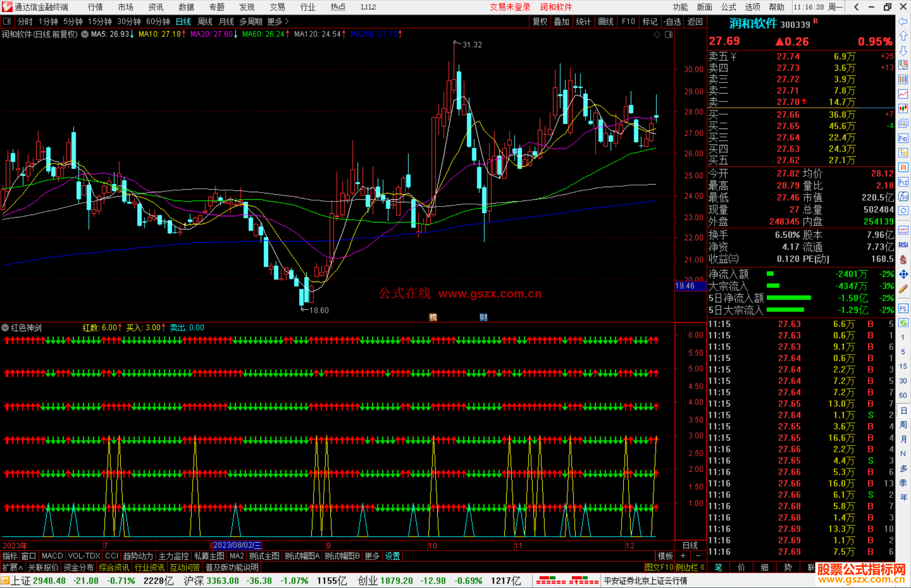Click the 财 marker on the chart timeline

click(483, 317)
